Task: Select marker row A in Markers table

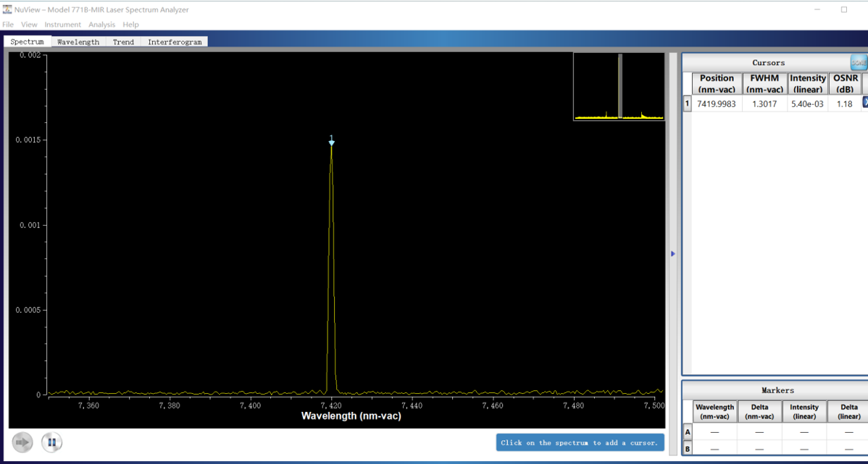Action: point(688,432)
